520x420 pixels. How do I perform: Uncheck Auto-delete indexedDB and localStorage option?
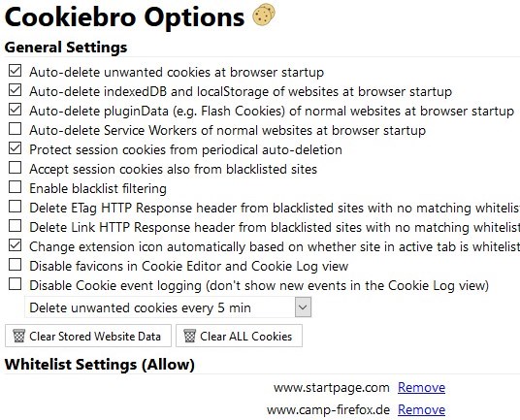[x=15, y=90]
